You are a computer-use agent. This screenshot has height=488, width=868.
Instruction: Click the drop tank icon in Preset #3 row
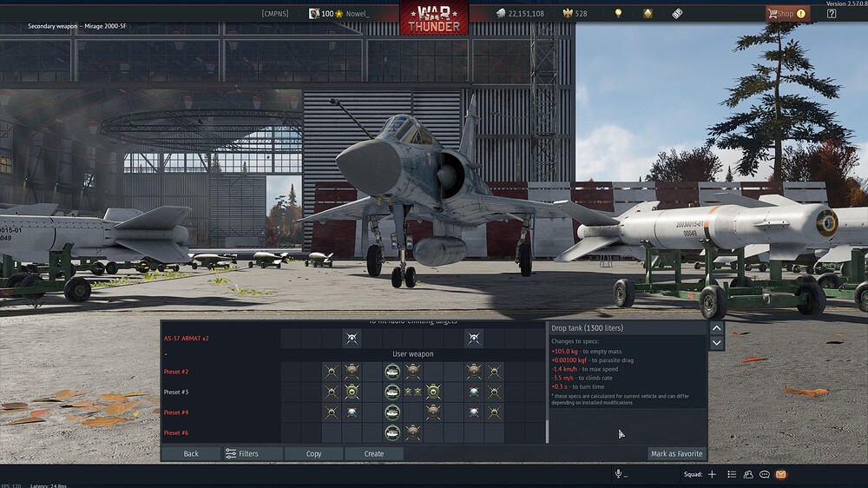[x=392, y=392]
